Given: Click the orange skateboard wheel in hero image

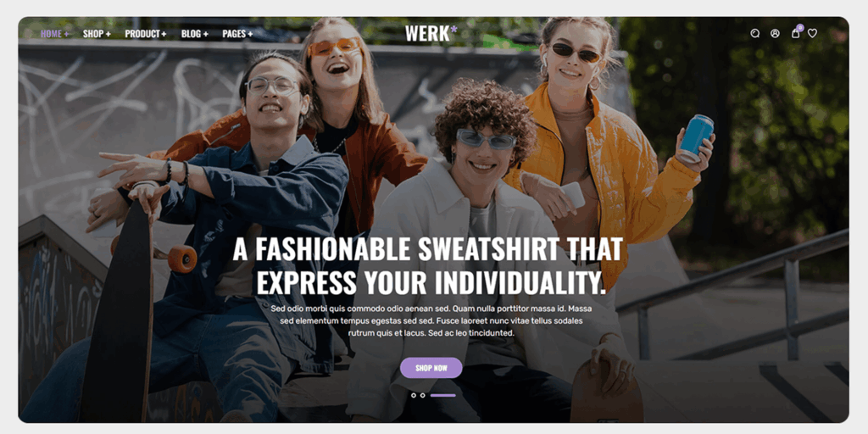Looking at the screenshot, I should (x=182, y=259).
